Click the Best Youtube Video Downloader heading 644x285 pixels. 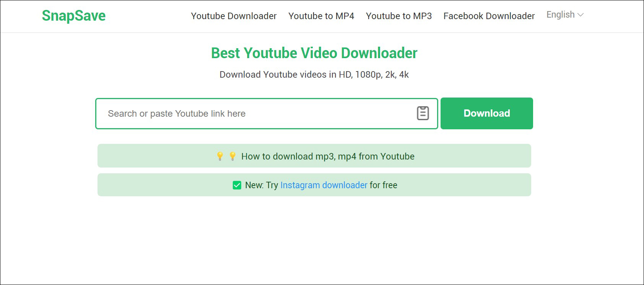coord(314,53)
